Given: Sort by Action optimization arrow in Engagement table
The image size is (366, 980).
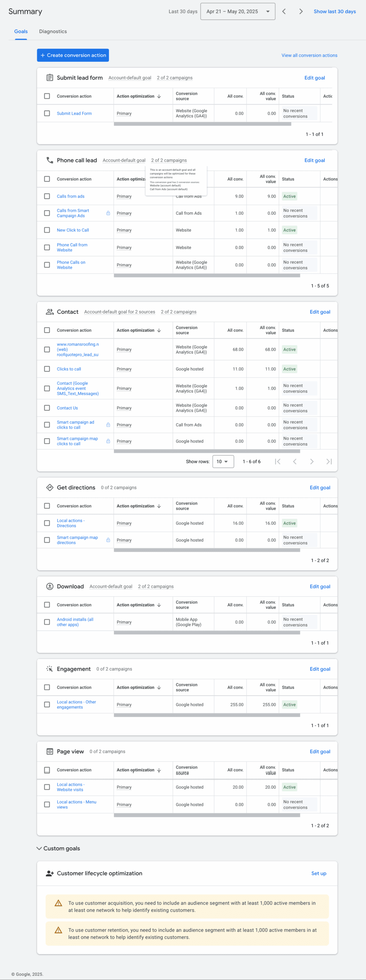Looking at the screenshot, I should click(159, 688).
